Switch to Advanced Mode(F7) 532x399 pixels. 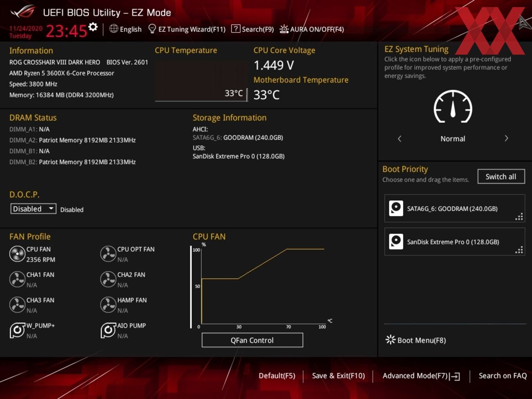coord(415,376)
